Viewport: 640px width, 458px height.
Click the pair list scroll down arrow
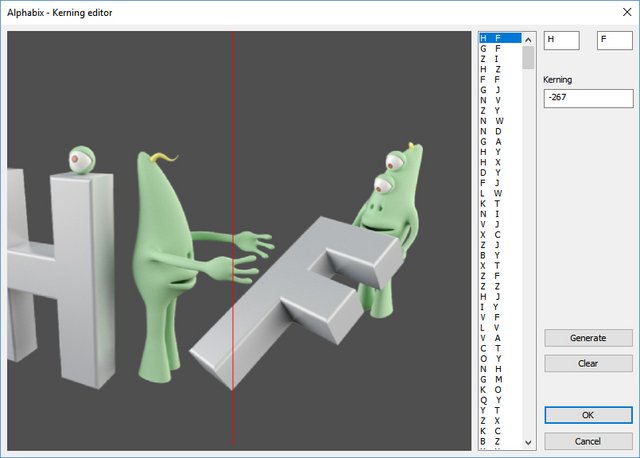click(528, 442)
